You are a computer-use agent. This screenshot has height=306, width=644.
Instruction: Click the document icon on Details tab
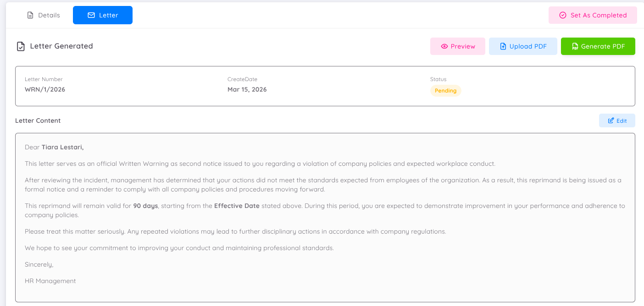click(30, 15)
